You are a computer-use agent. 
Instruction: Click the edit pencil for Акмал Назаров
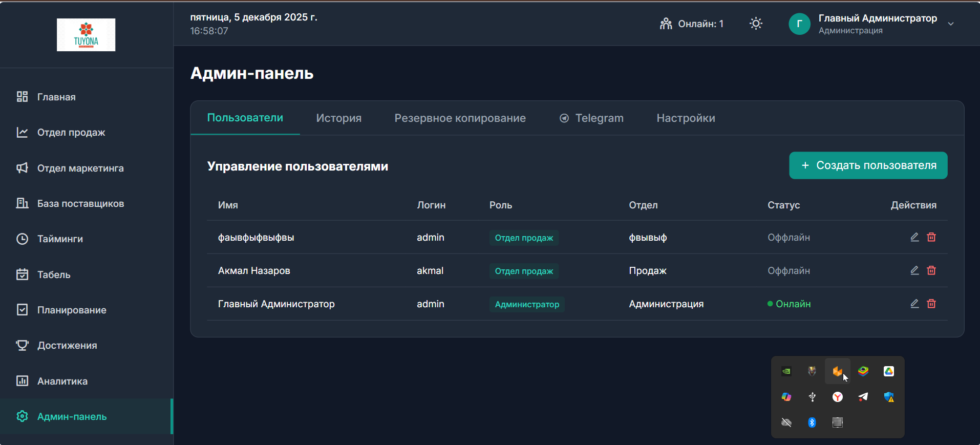click(914, 270)
